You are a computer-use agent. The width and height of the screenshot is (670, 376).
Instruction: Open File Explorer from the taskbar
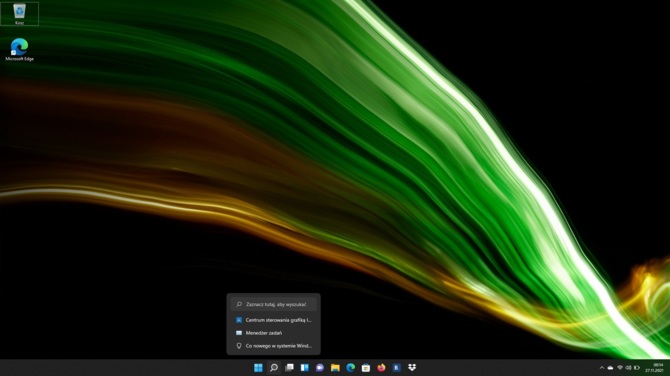pyautogui.click(x=335, y=367)
